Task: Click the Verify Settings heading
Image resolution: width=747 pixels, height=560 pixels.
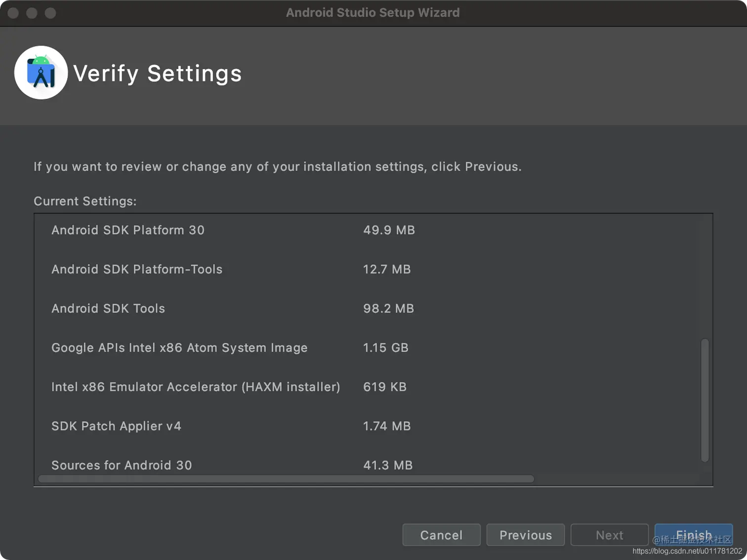Action: 158,74
